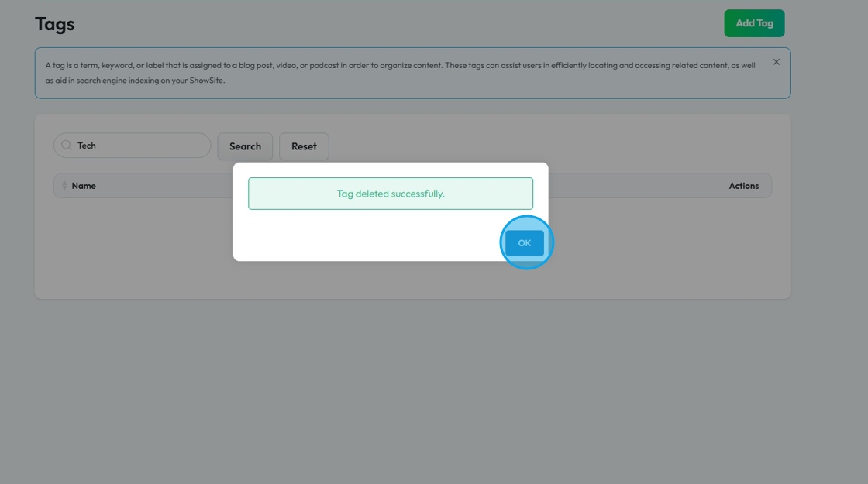Click the Name column header
This screenshot has height=484, width=868.
point(84,186)
